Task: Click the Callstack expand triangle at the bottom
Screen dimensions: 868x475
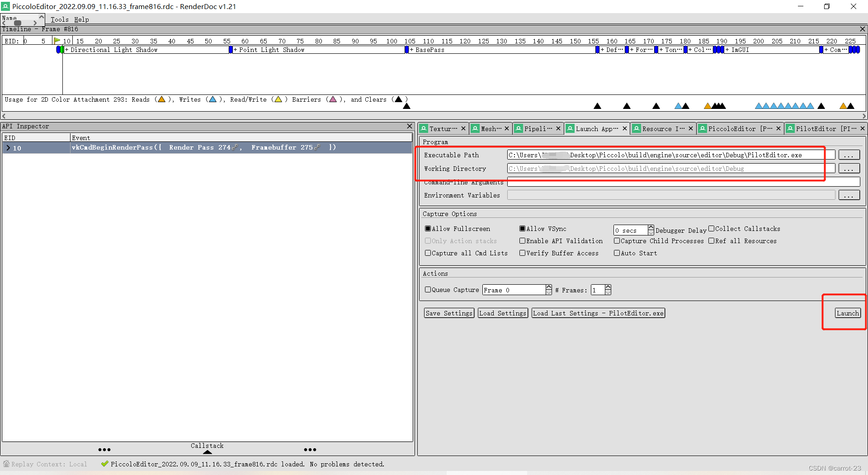Action: (207, 451)
